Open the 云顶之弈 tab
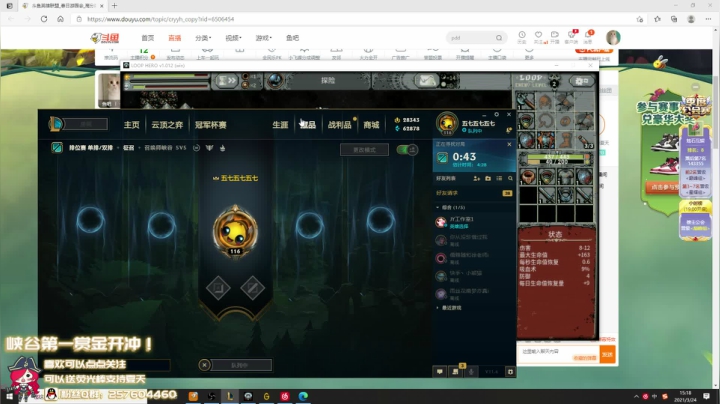 [167, 125]
